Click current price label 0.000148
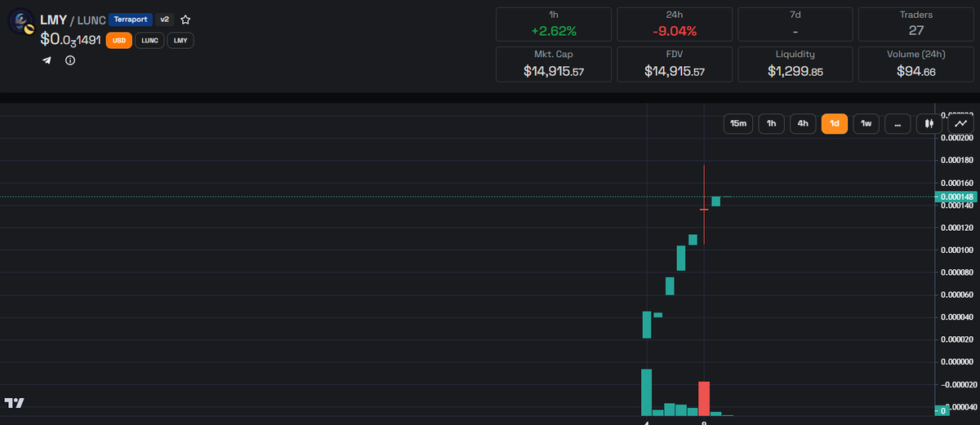Image resolution: width=980 pixels, height=425 pixels. point(956,197)
